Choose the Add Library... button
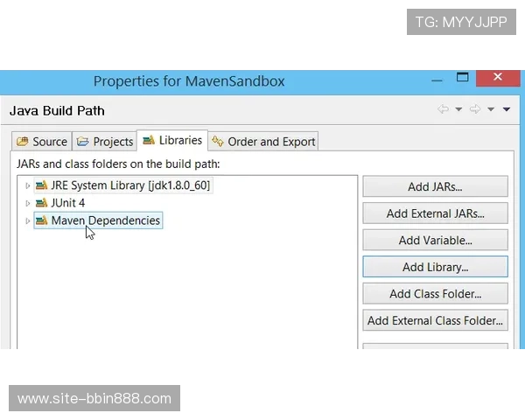This screenshot has height=420, width=525. (x=435, y=267)
